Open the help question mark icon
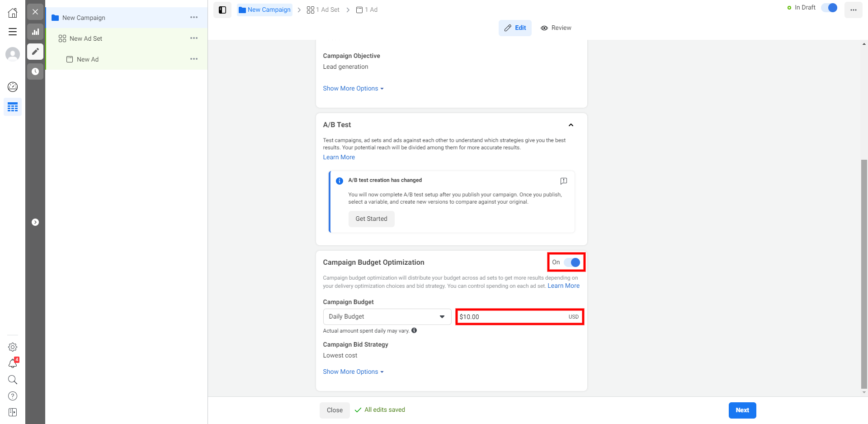 [x=13, y=396]
